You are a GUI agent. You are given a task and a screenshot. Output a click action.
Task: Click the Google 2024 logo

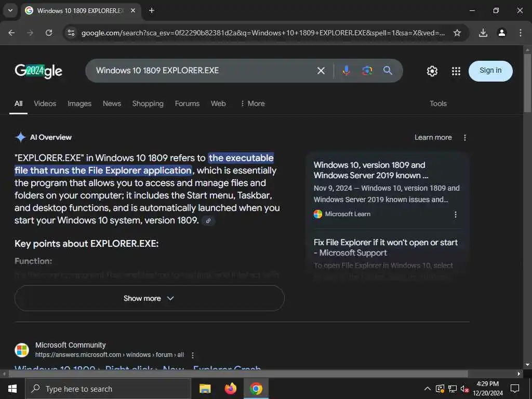click(x=38, y=71)
